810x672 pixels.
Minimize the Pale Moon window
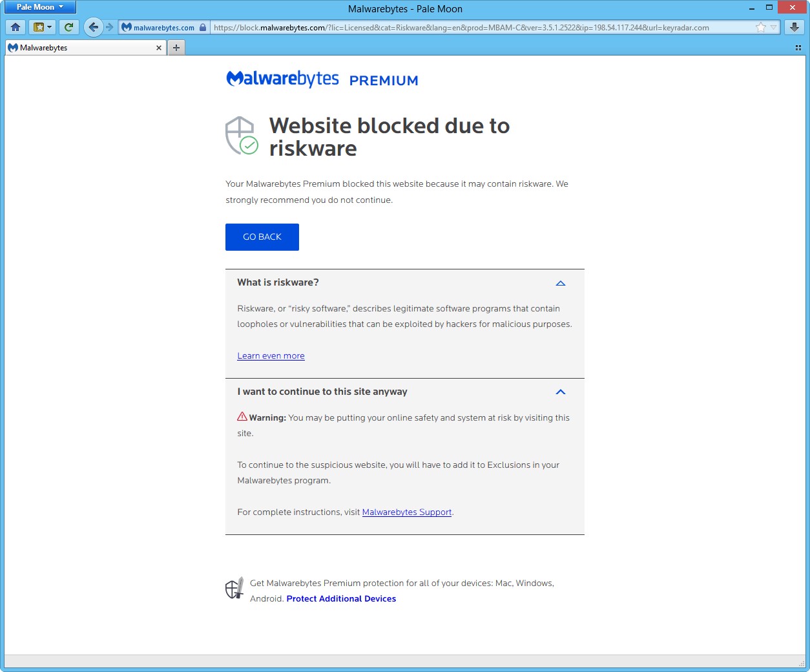coord(752,8)
